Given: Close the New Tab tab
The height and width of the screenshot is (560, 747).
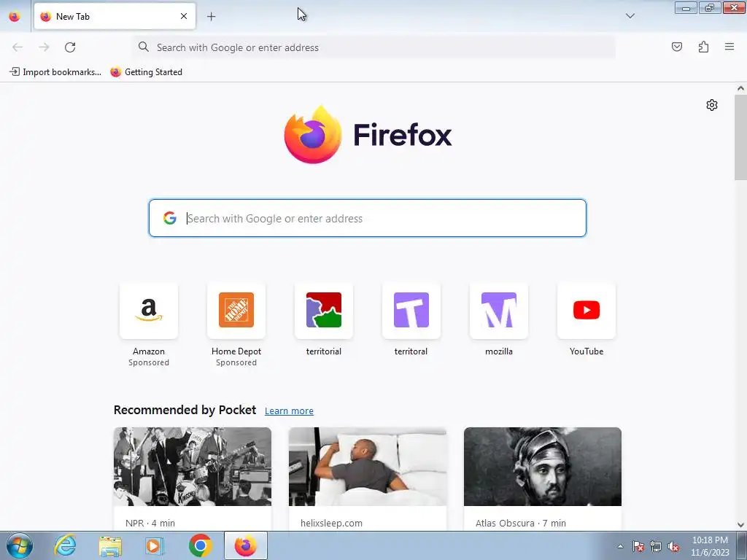Looking at the screenshot, I should click(x=184, y=16).
